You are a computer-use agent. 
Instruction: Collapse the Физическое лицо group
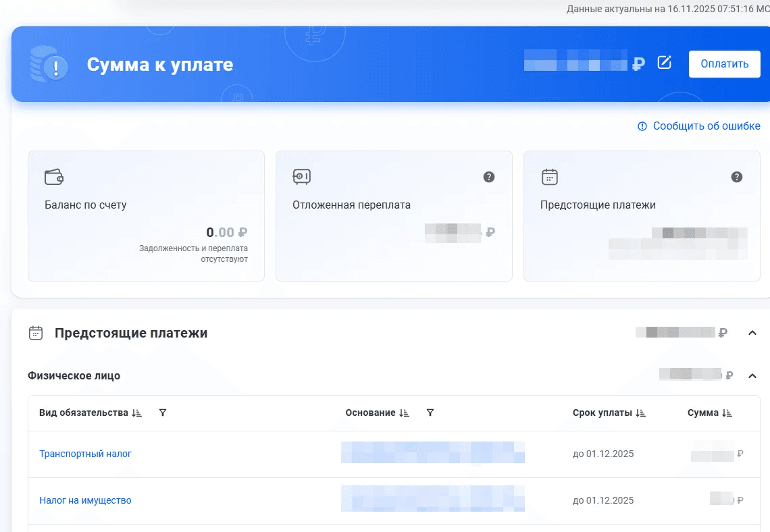[752, 376]
